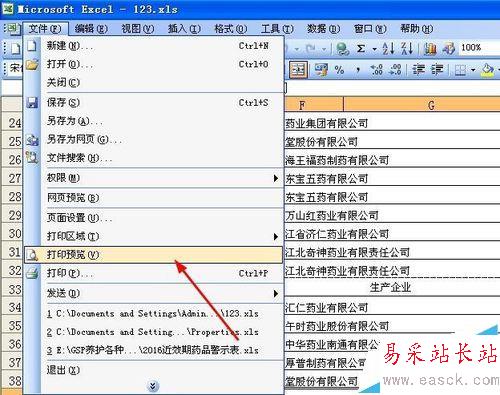Click the new workbook toolbar icon
Screen dimensions: 500x395
[15, 49]
